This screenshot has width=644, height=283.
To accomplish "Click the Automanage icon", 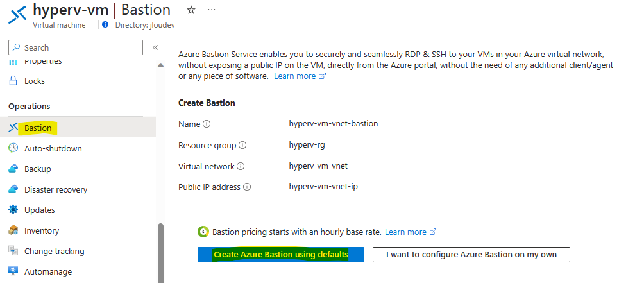I will (13, 271).
